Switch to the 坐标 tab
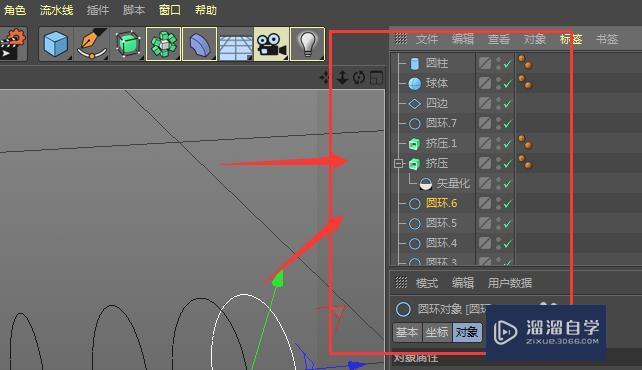The width and height of the screenshot is (642, 370). (437, 332)
